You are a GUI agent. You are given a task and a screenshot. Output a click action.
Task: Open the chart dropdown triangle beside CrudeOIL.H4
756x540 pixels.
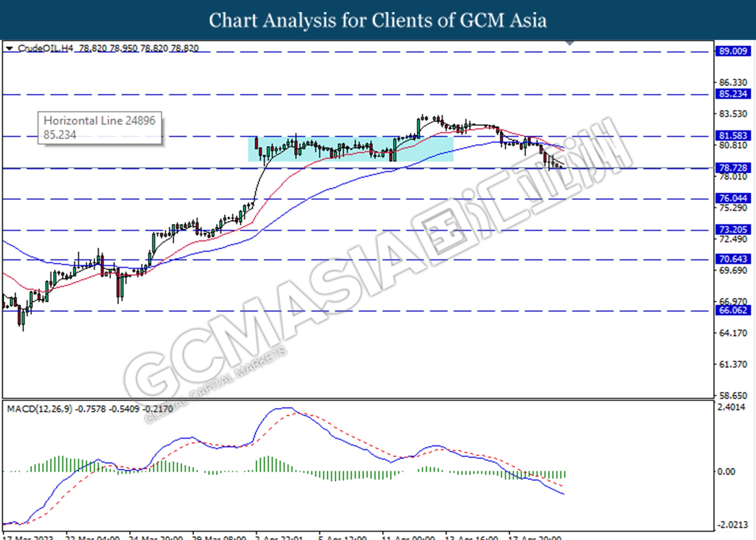pyautogui.click(x=10, y=48)
